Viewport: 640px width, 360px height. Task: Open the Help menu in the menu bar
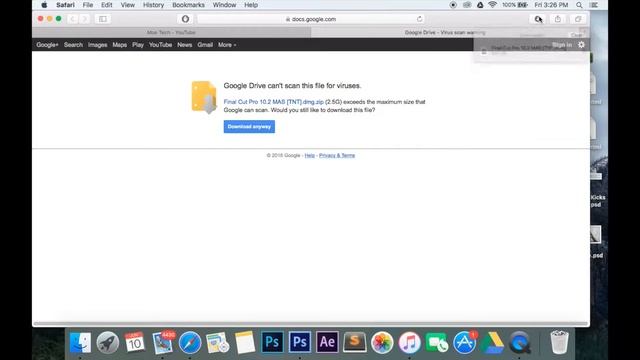coord(251,5)
